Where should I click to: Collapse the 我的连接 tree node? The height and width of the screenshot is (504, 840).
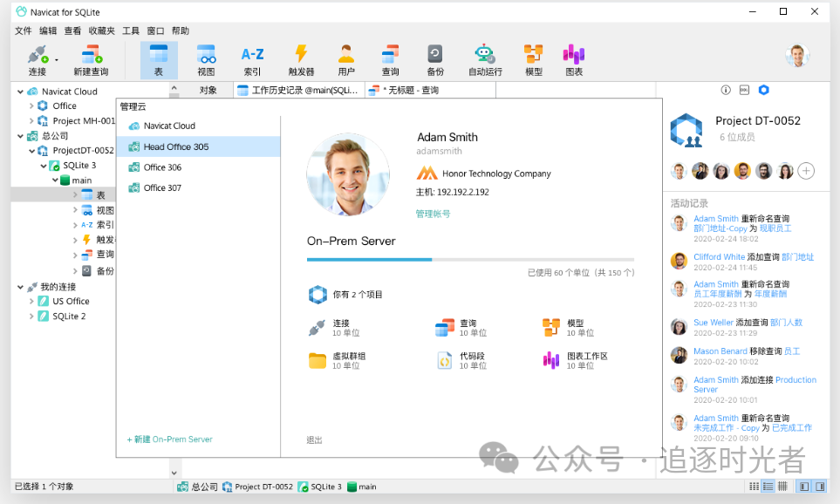(x=20, y=287)
